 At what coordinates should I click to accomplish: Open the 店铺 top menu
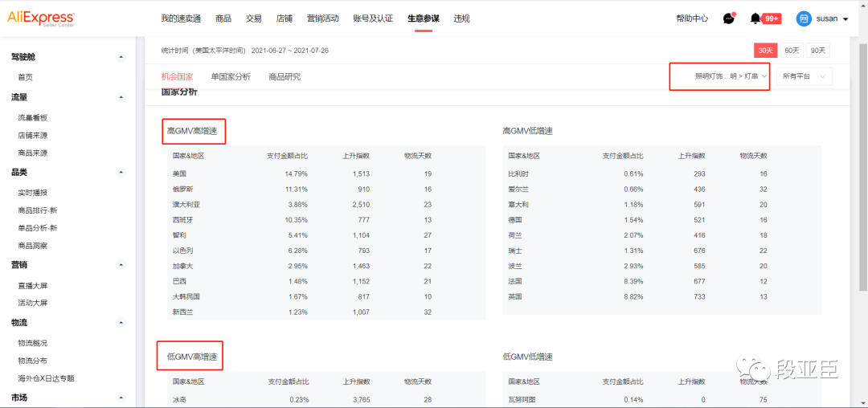click(x=284, y=18)
